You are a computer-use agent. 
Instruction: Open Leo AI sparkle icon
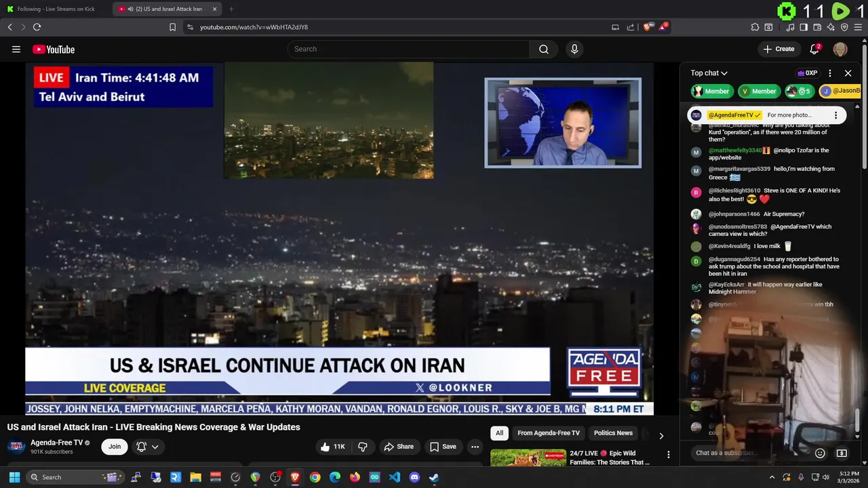click(831, 27)
